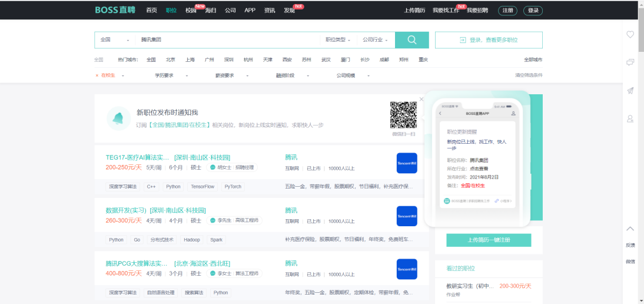Screen dimensions: 644x304
Task: Click Tencent logo on TEG17 job card
Action: coord(407,163)
